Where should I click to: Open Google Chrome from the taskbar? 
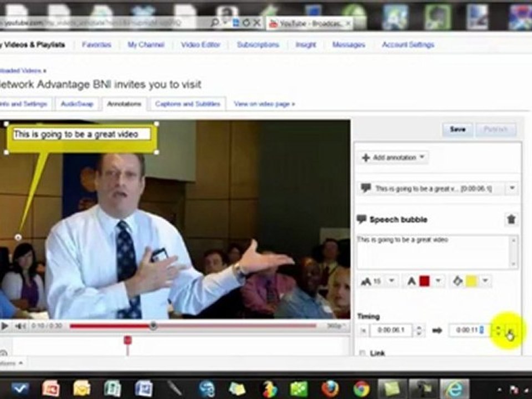[x=361, y=388]
